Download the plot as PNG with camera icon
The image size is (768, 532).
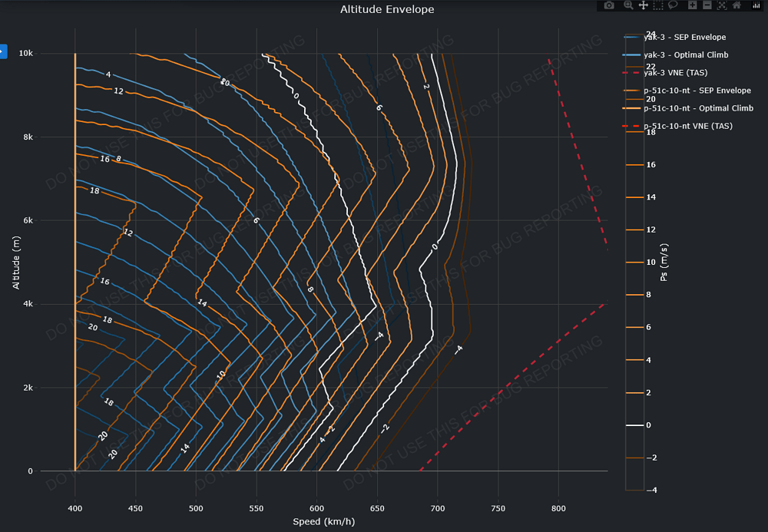click(x=609, y=5)
